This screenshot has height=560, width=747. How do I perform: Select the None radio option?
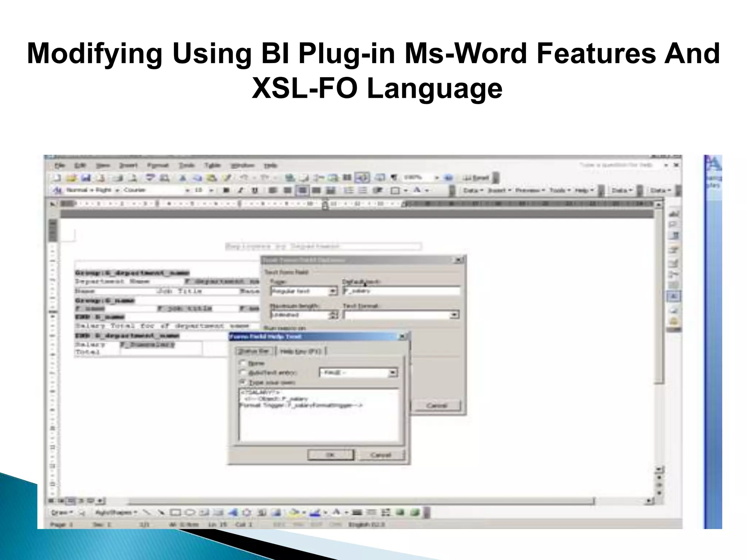(243, 363)
